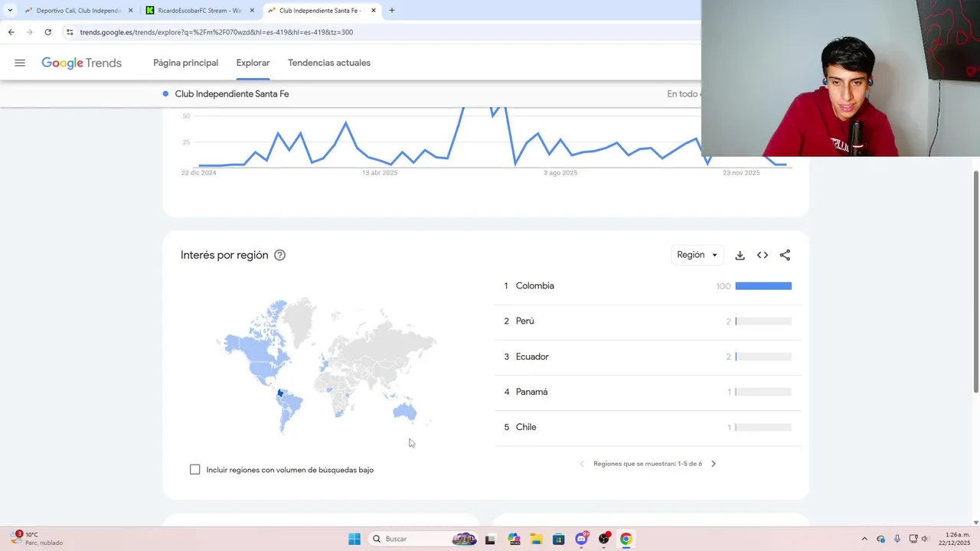Open Task View on the taskbar
Image resolution: width=980 pixels, height=551 pixels.
tap(490, 539)
